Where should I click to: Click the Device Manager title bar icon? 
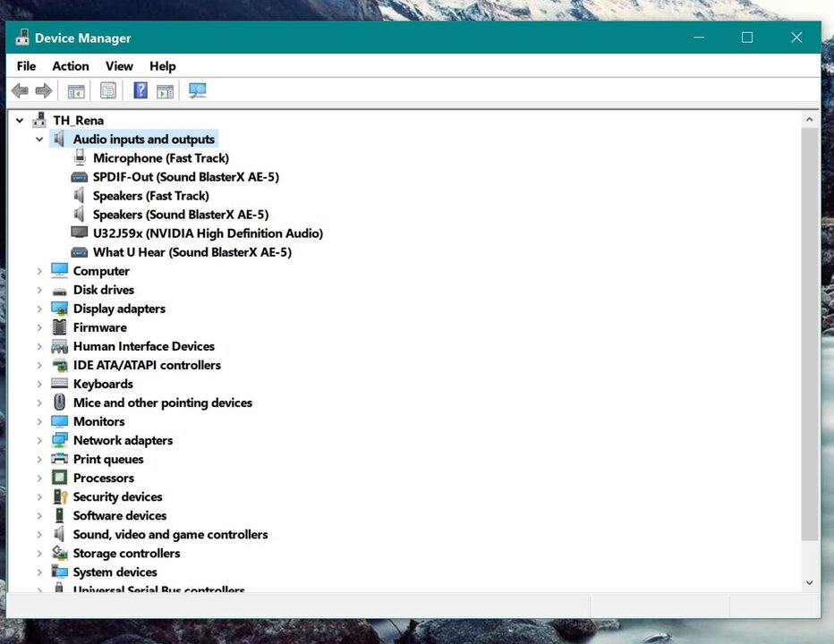pyautogui.click(x=21, y=38)
